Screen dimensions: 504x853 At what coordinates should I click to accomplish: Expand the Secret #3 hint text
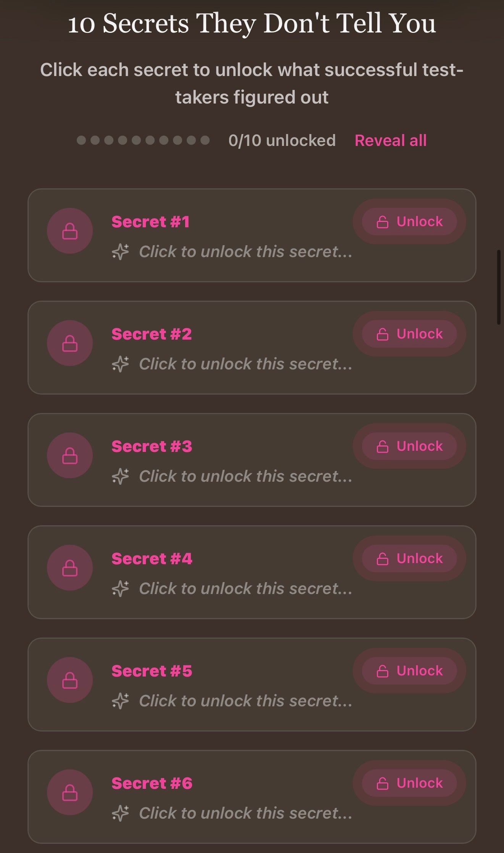pyautogui.click(x=246, y=476)
